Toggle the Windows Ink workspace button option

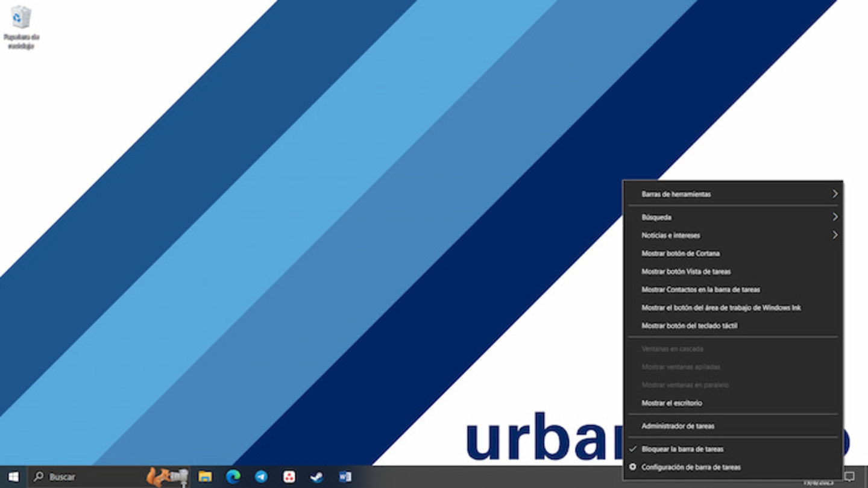(x=732, y=307)
